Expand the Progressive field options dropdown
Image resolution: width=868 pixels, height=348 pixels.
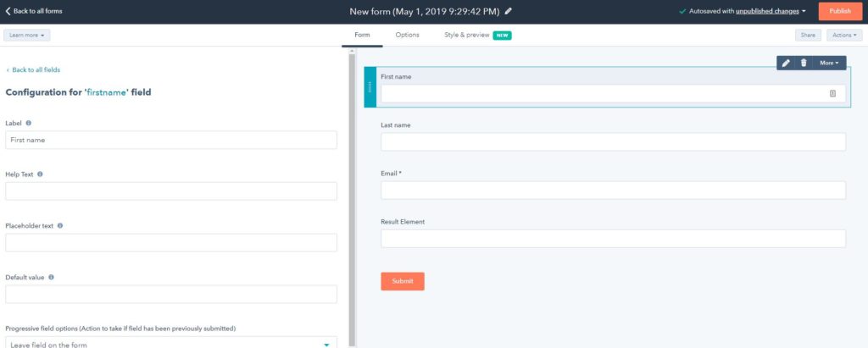171,343
